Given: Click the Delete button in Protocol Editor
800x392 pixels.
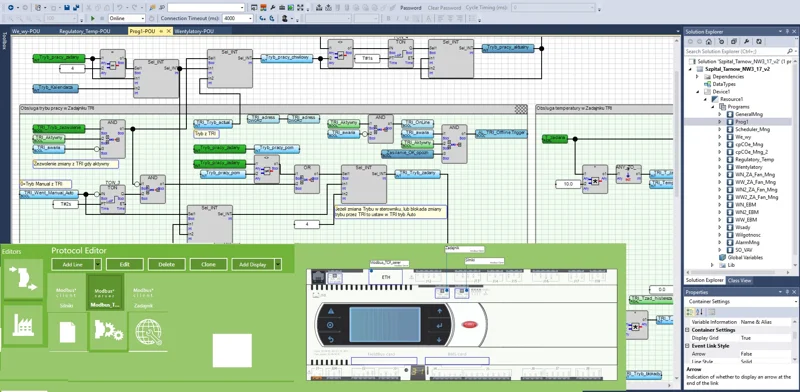Looking at the screenshot, I should click(x=166, y=264).
